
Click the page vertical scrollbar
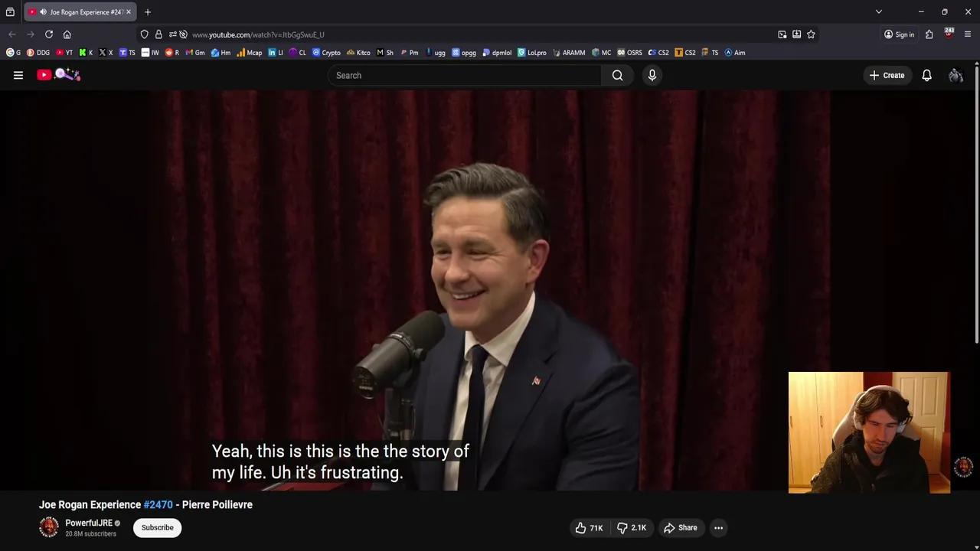976,207
